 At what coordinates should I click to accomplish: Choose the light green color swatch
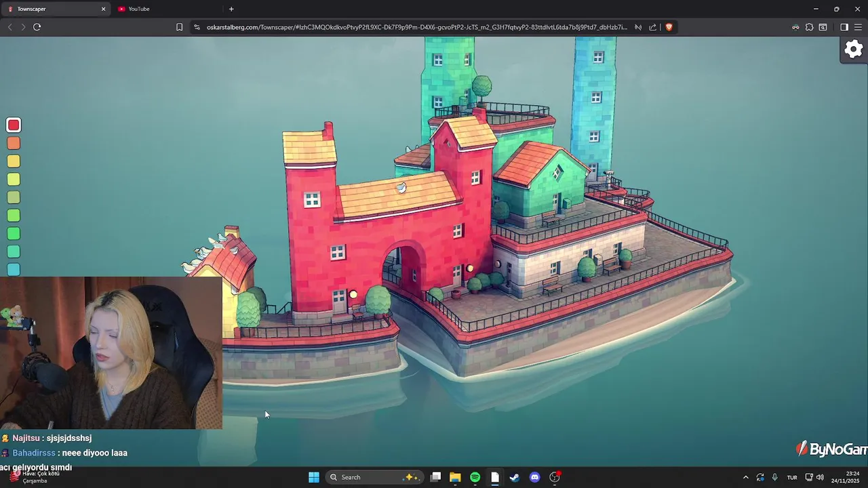click(x=14, y=216)
